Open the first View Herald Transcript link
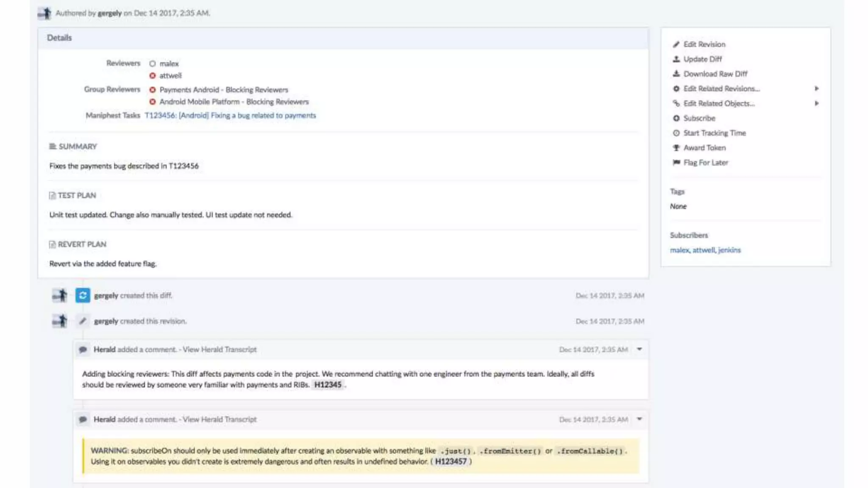Viewport: 868px width, 488px height. click(220, 349)
